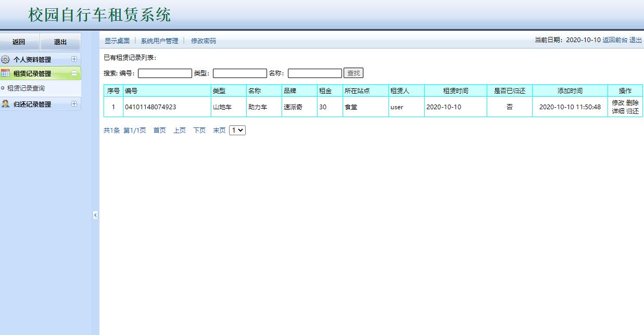Collapse the 租赁记录管理 section
The height and width of the screenshot is (335, 644).
click(x=74, y=73)
